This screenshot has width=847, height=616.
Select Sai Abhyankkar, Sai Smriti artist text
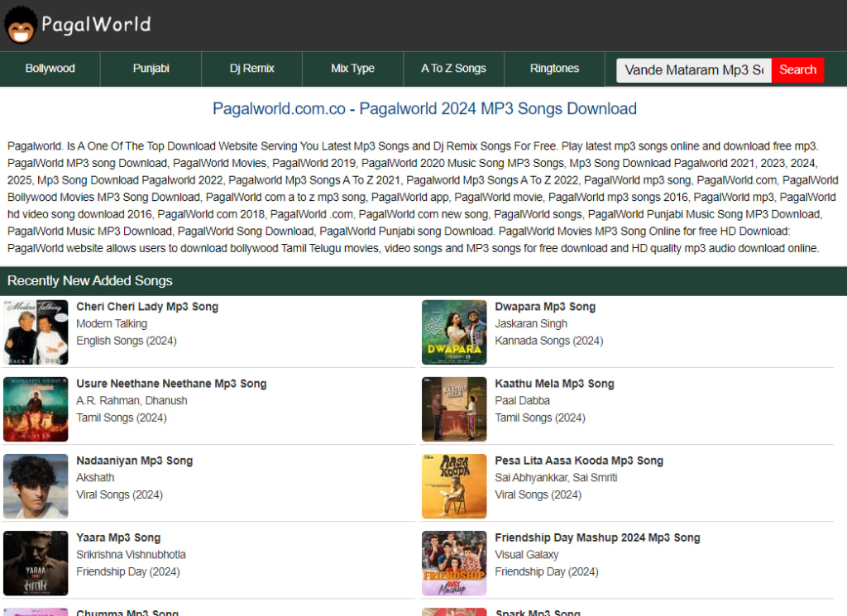[x=556, y=478]
